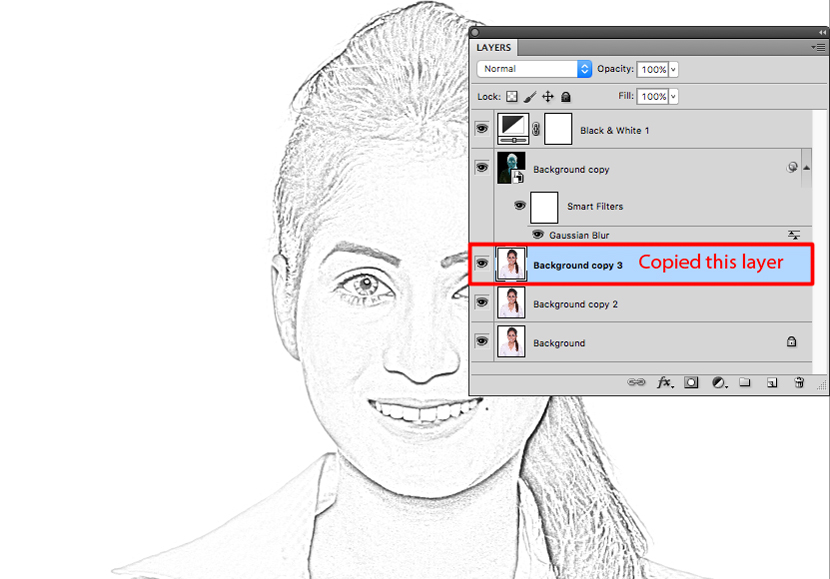
Task: Create a new group folder
Action: 745,382
